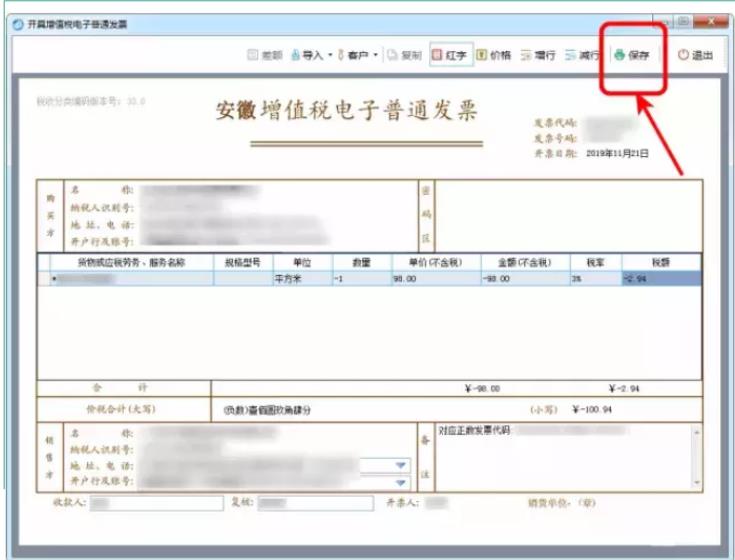Viewport: 735px width, 560px height.
Task: Open the 客户 (Customer) dropdown
Action: click(x=358, y=56)
